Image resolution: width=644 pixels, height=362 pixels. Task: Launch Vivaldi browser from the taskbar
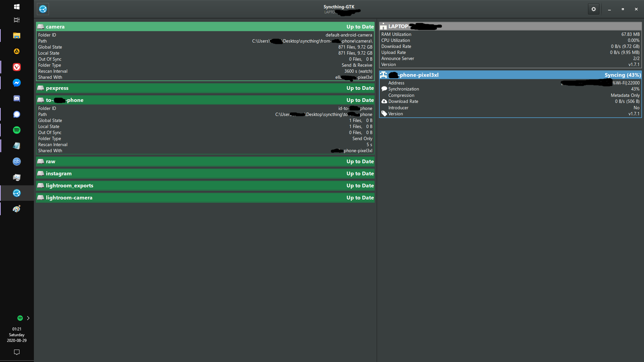(16, 67)
